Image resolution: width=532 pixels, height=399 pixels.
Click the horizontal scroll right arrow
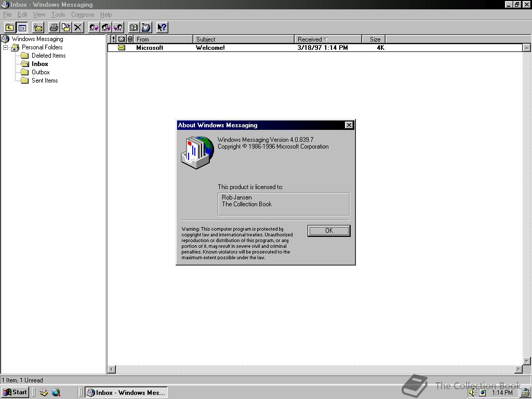point(518,369)
